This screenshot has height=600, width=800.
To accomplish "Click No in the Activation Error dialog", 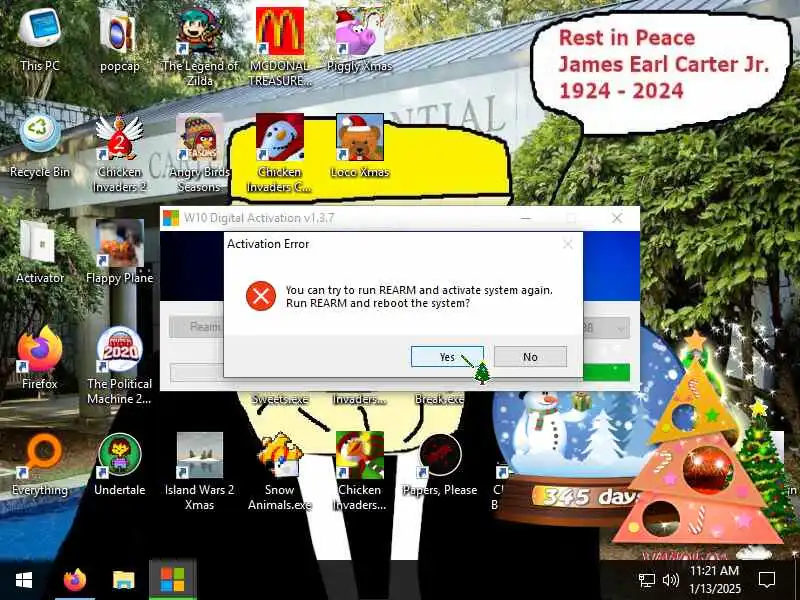I will click(530, 357).
